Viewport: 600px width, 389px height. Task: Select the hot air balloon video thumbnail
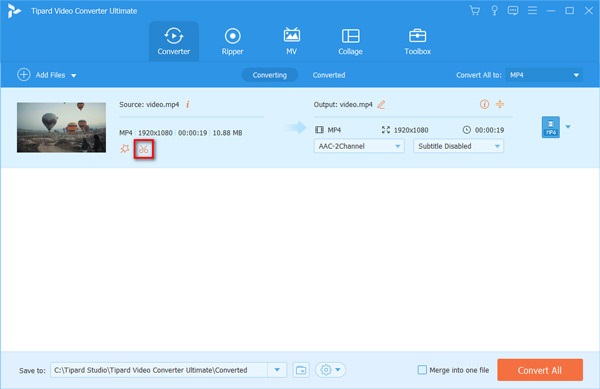61,127
